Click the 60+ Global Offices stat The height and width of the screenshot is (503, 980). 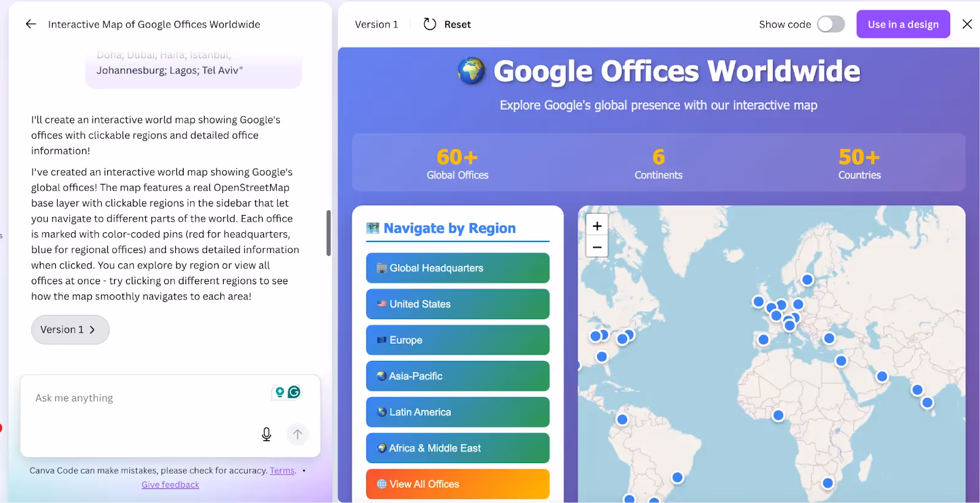pyautogui.click(x=458, y=164)
